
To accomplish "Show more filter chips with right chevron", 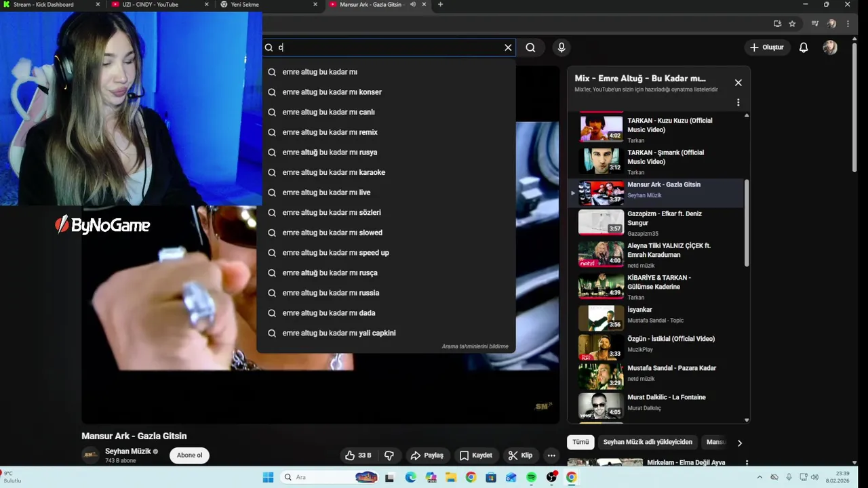I will coord(739,443).
